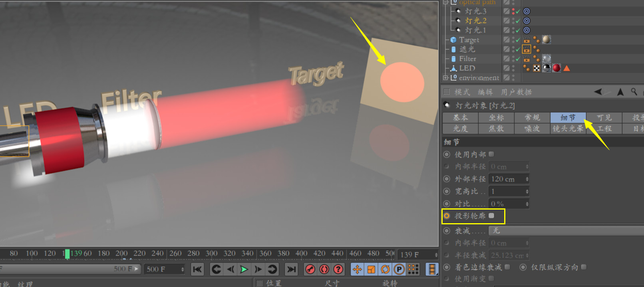Adjust 宽高比 value stepper arrows
The image size is (644, 287).
[x=527, y=192]
